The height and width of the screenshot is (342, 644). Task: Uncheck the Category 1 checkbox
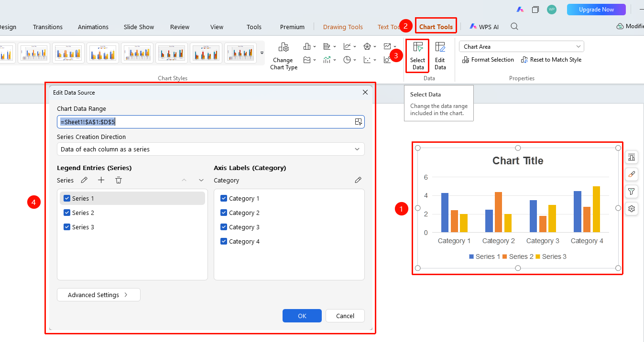tap(224, 198)
